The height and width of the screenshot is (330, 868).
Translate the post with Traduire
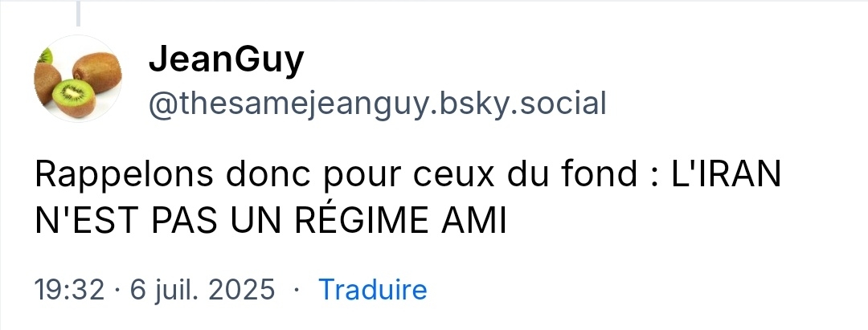coord(373,289)
